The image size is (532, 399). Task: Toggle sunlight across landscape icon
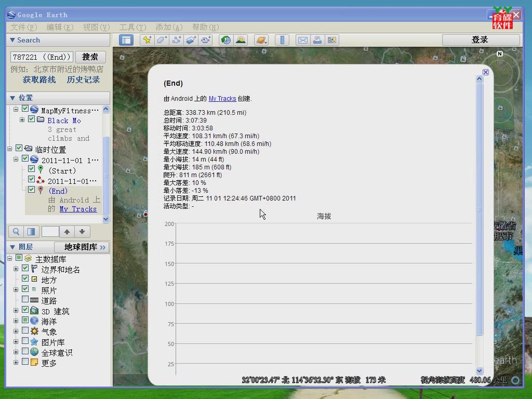point(241,40)
